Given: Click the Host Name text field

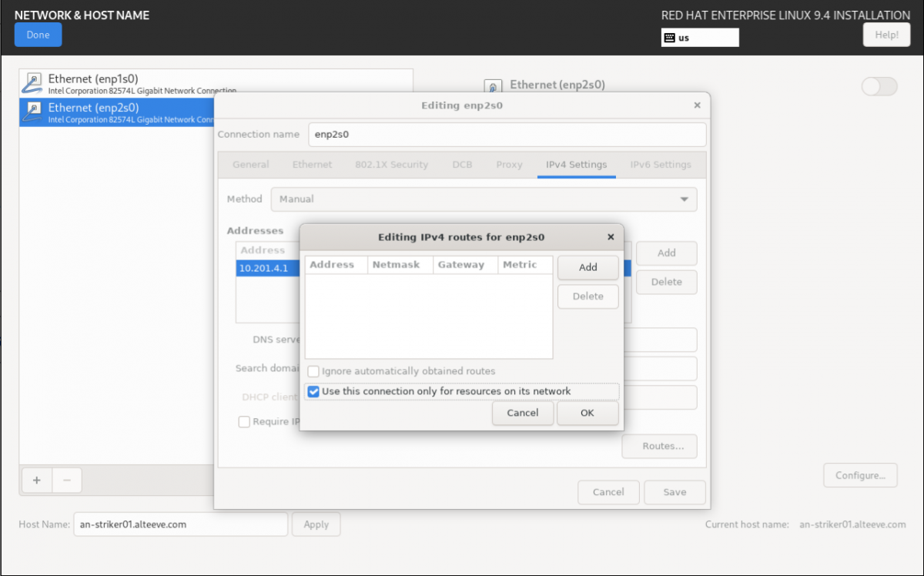Looking at the screenshot, I should [180, 524].
